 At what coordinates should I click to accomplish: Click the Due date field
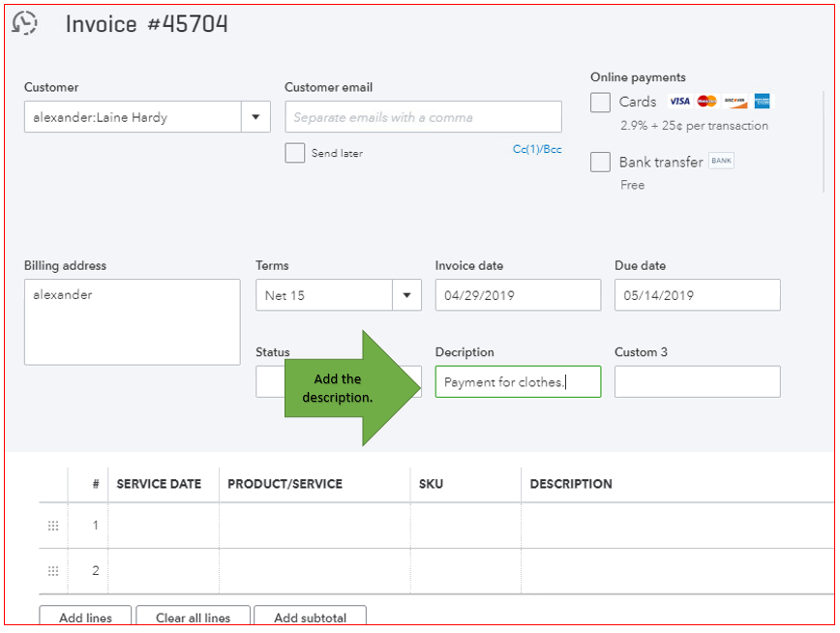[698, 295]
